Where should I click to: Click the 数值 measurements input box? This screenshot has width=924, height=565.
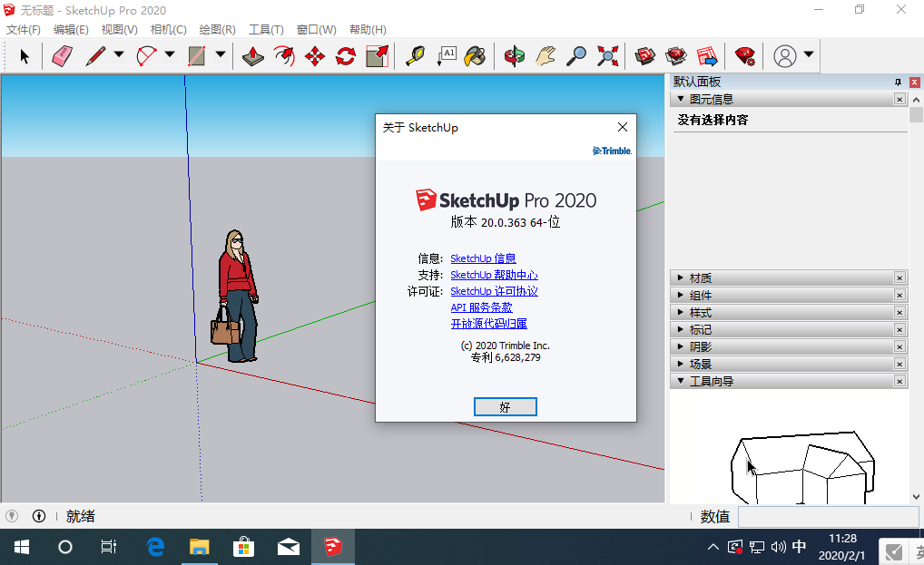click(x=828, y=517)
